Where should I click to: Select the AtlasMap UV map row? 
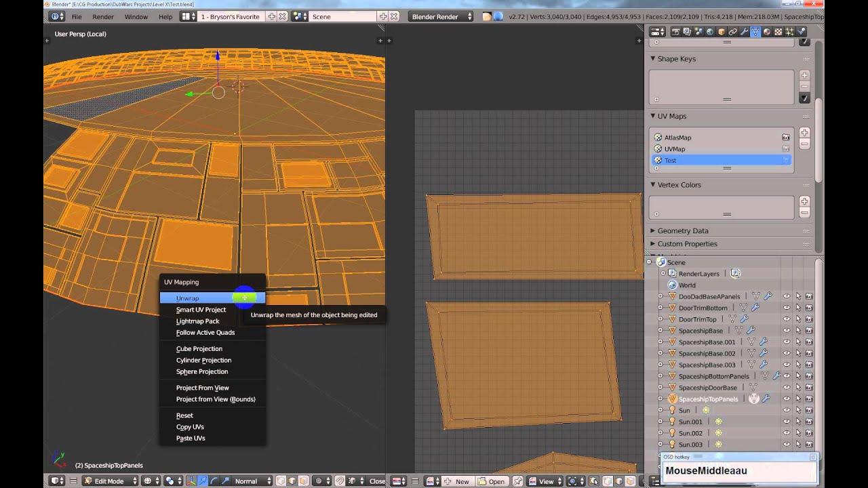722,138
